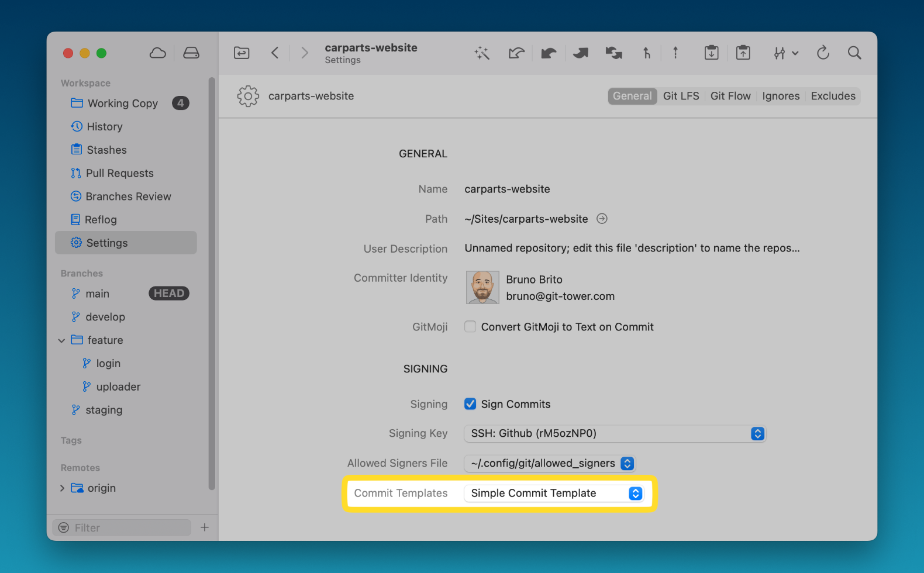Uncheck the Sign Commits checkbox

coord(470,404)
